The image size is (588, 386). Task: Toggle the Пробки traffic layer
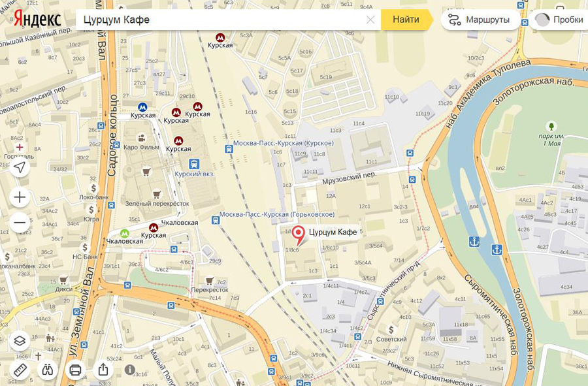pyautogui.click(x=560, y=20)
